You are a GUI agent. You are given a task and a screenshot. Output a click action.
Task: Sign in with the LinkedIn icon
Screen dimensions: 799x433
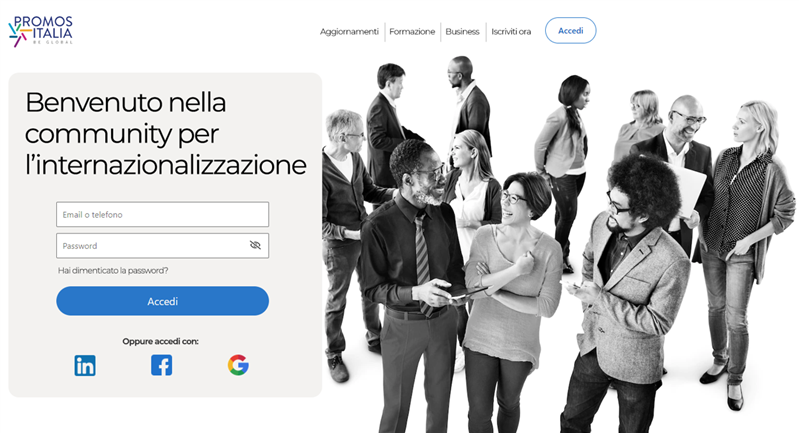[85, 365]
